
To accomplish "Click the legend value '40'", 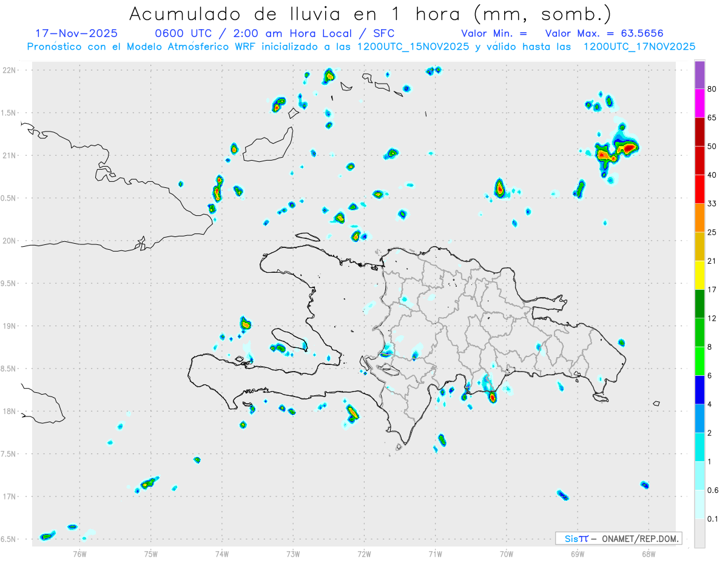I will pos(712,175).
